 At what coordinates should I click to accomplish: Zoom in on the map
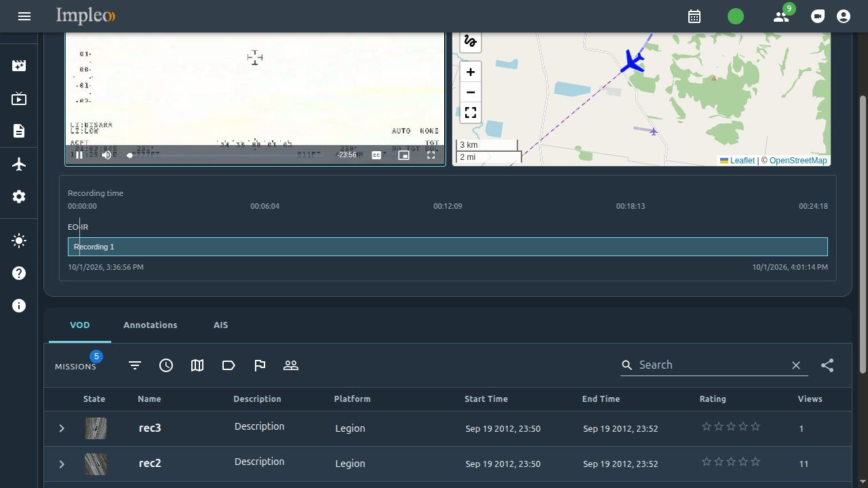[x=471, y=72]
